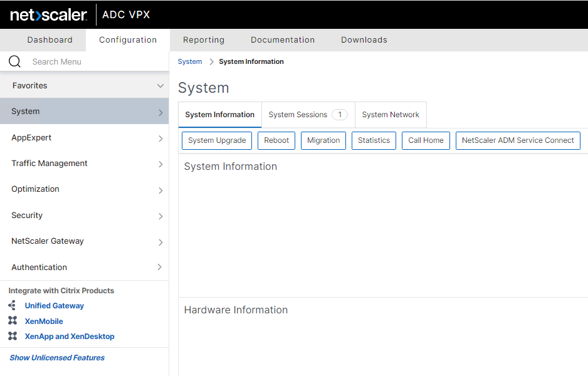Click the search magnifier icon
This screenshot has width=588, height=376.
tap(14, 61)
